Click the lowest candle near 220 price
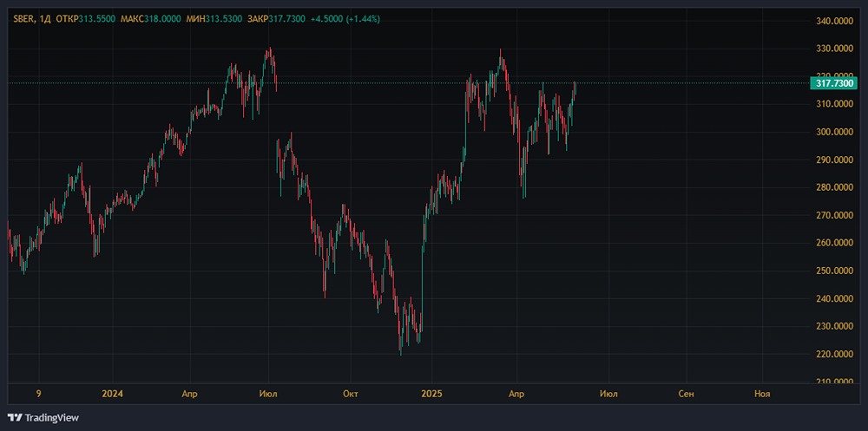Screen dimensions: 868x431 pos(400,347)
